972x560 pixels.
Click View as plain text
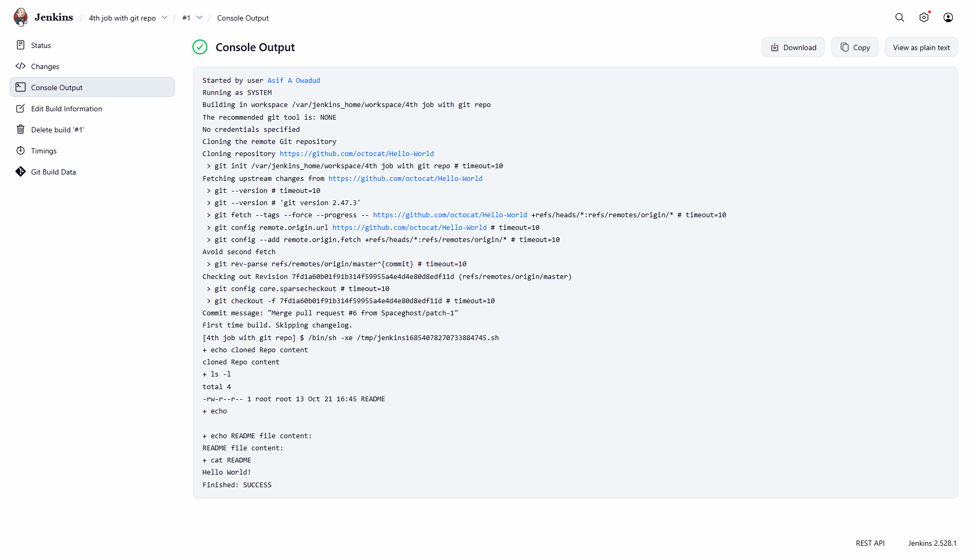click(x=921, y=47)
